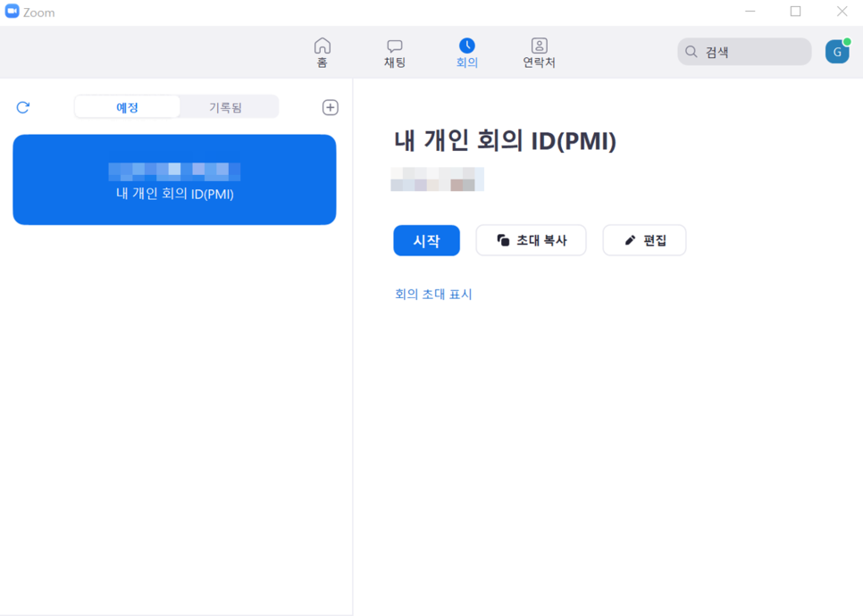This screenshot has height=616, width=863.
Task: Click the Zoom logo in title bar
Action: coord(13,12)
